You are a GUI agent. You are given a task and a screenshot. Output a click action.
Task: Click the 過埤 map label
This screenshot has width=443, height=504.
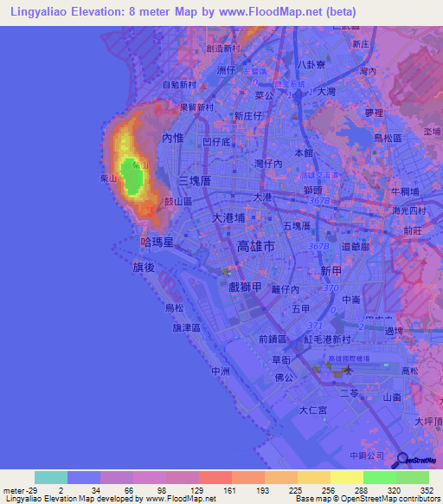(x=394, y=331)
